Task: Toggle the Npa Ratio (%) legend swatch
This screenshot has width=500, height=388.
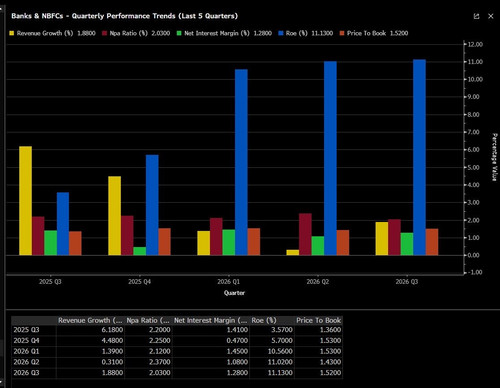Action: coord(105,33)
